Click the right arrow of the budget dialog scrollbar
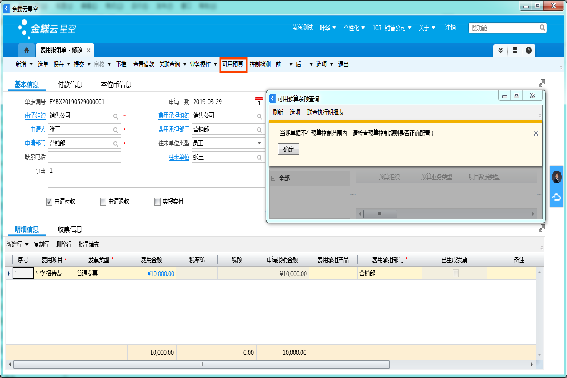The height and width of the screenshot is (378, 567). coord(533,214)
